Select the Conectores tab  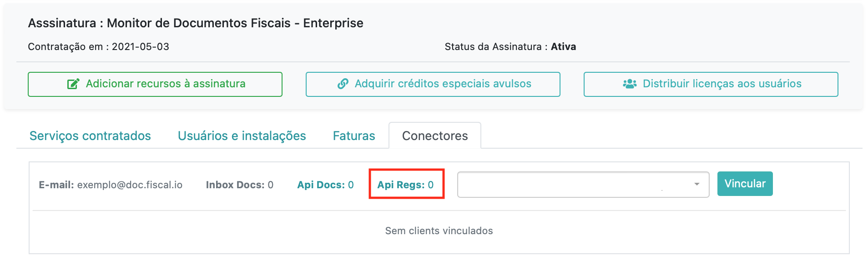[x=435, y=136]
